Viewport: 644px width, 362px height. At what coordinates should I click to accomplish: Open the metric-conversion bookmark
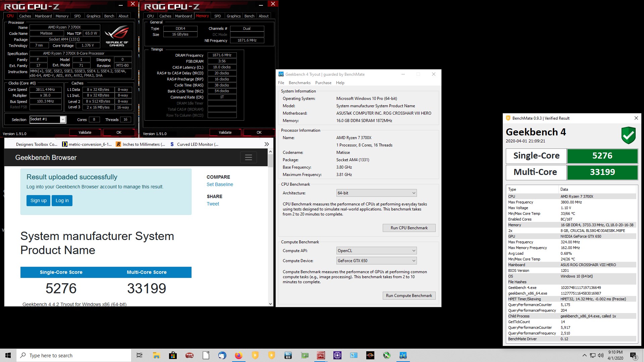click(x=87, y=144)
